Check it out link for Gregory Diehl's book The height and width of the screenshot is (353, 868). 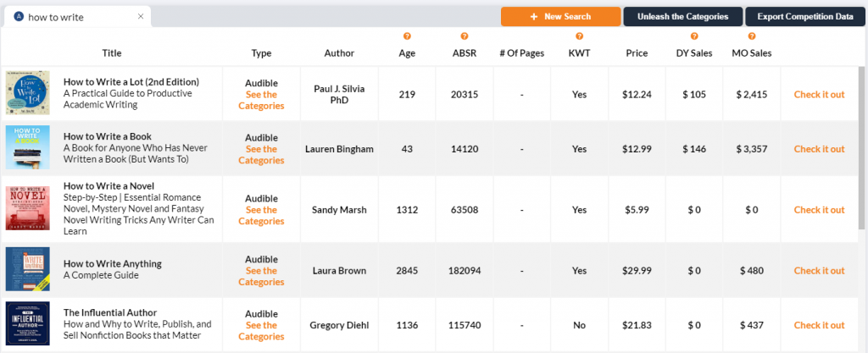pyautogui.click(x=819, y=325)
